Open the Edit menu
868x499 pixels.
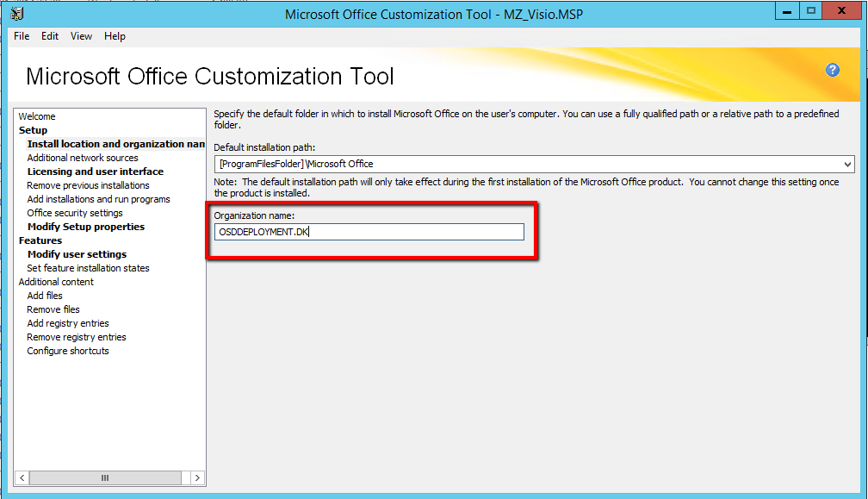[50, 36]
